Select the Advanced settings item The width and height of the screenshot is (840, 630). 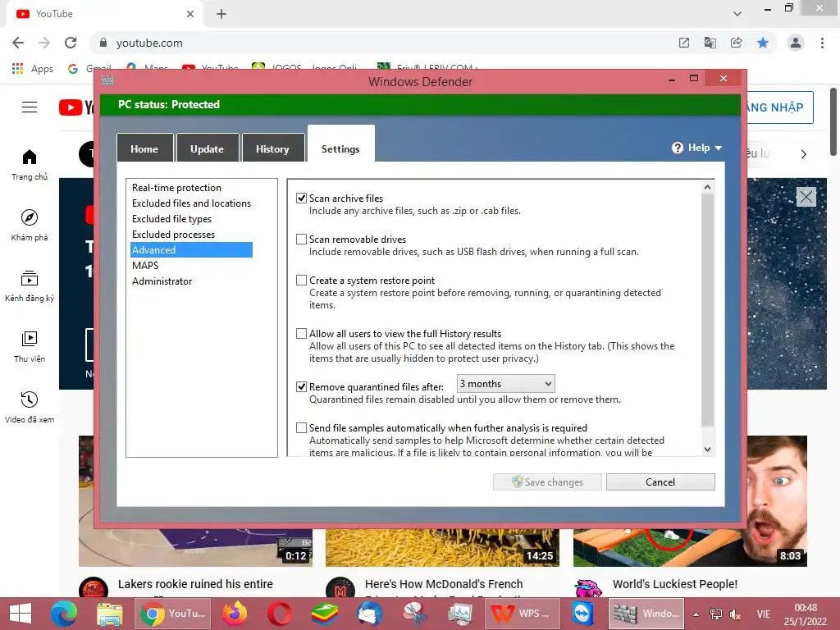(191, 250)
